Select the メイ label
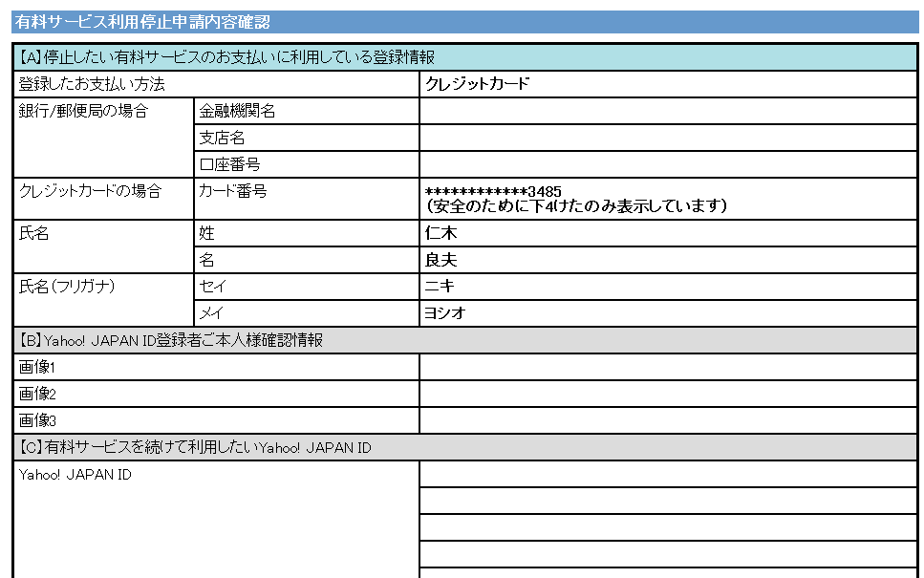This screenshot has height=578, width=924. coord(211,313)
